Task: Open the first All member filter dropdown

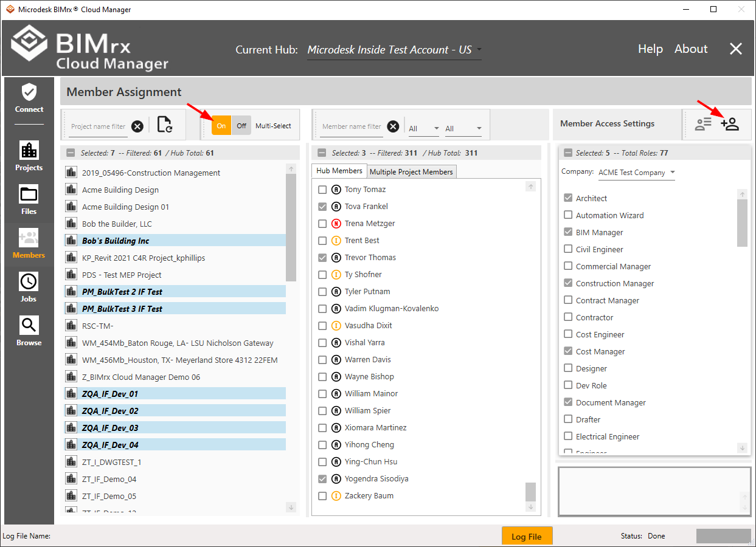Action: click(424, 129)
